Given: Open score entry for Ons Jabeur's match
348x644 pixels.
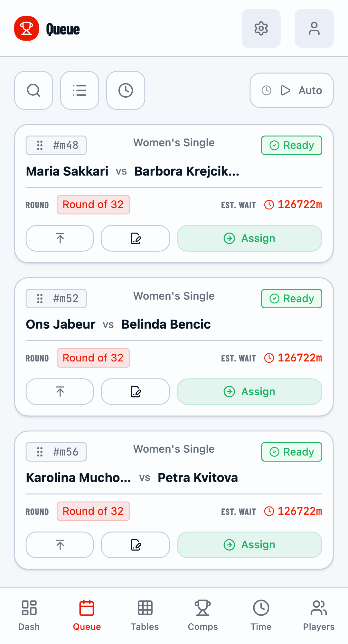Looking at the screenshot, I should 135,392.
